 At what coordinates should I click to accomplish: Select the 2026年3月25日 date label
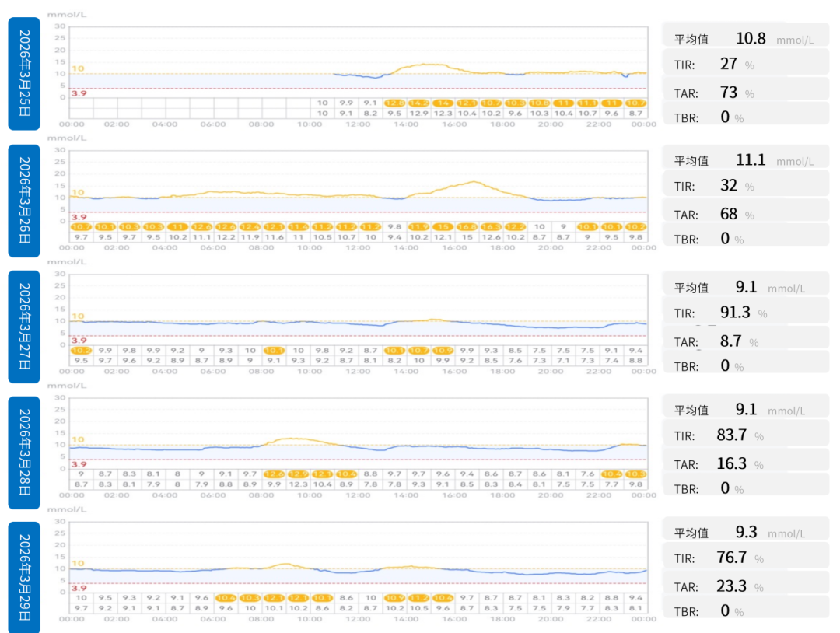pyautogui.click(x=24, y=73)
